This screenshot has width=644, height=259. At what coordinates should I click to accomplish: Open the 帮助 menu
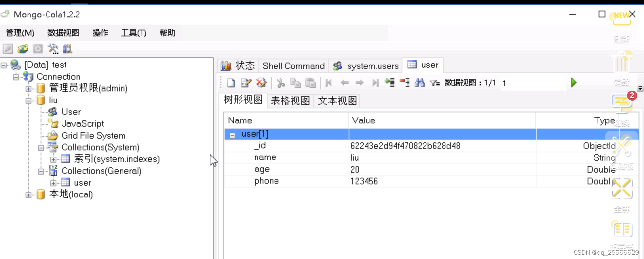(167, 33)
